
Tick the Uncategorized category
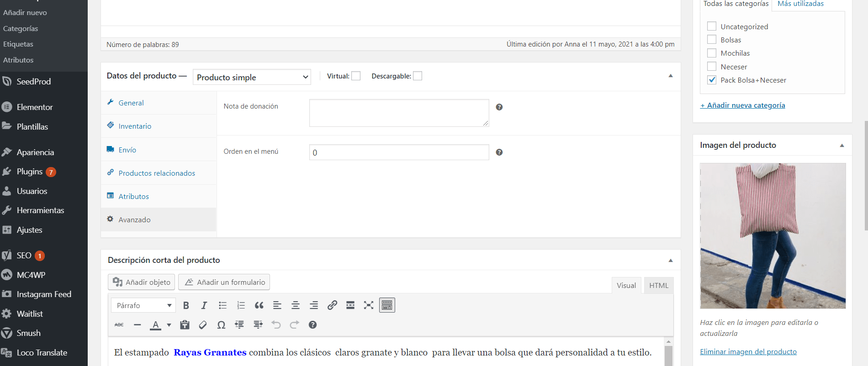click(x=712, y=26)
